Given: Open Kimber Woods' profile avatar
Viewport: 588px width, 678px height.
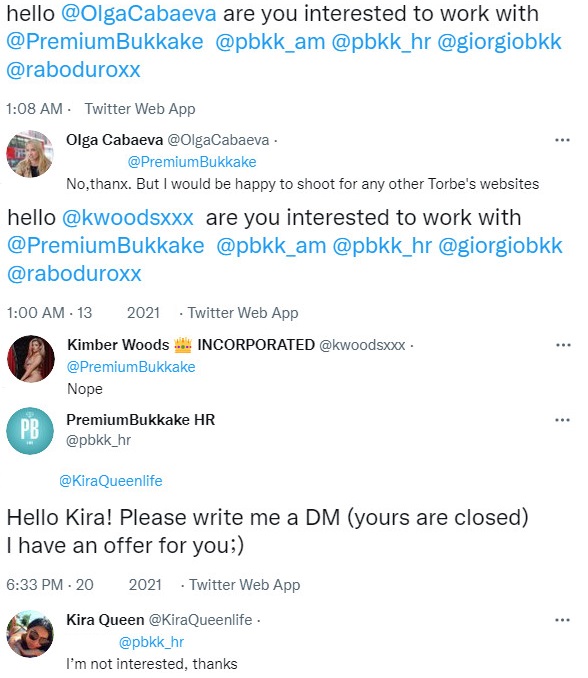Looking at the screenshot, I should [31, 358].
